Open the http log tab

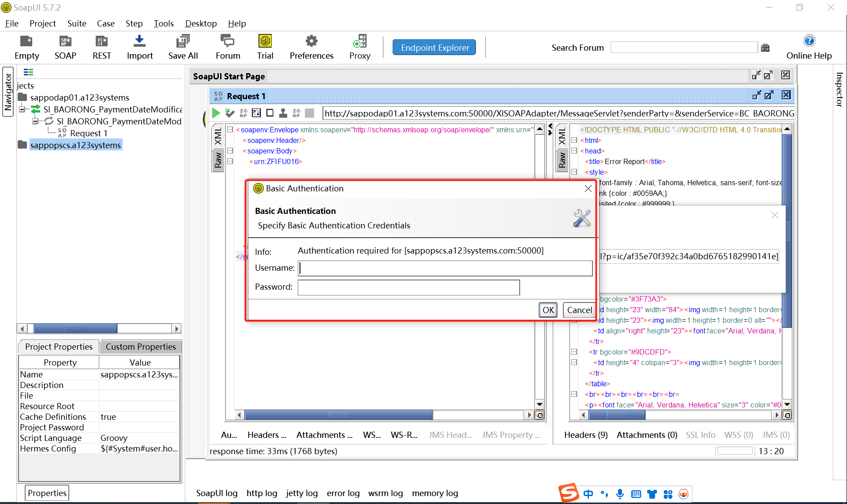click(262, 493)
